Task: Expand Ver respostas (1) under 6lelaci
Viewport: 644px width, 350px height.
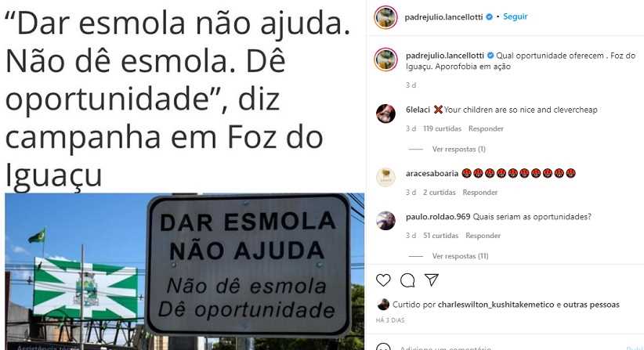Action: 459,149
